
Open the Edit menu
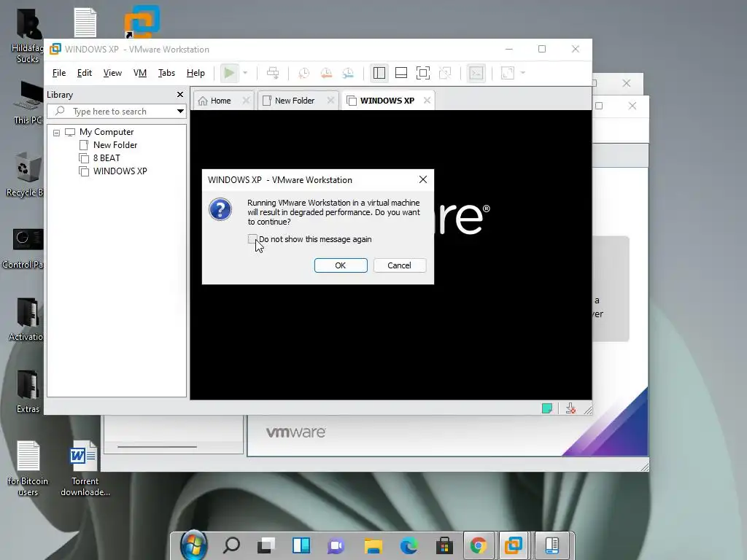(x=85, y=73)
